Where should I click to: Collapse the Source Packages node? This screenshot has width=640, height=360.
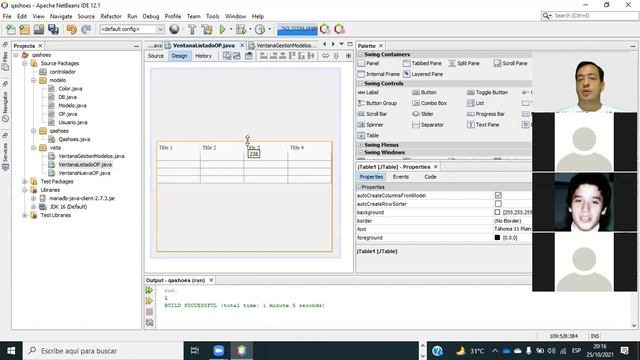(x=25, y=64)
